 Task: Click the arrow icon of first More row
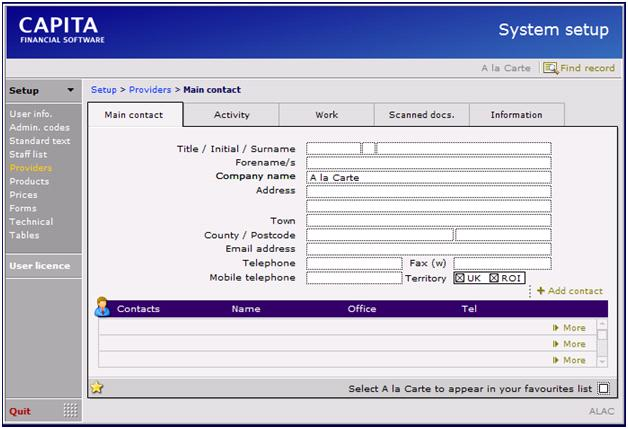coord(556,328)
